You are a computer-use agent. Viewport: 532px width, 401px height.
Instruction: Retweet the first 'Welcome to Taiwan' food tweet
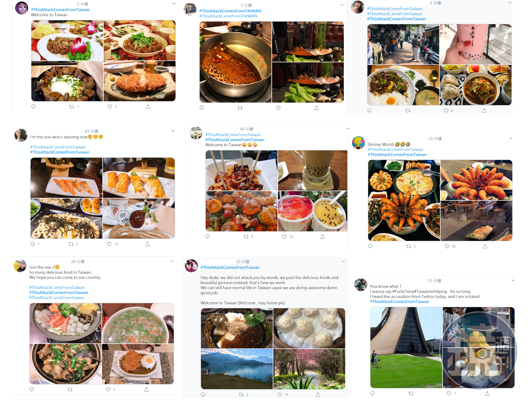click(x=71, y=107)
